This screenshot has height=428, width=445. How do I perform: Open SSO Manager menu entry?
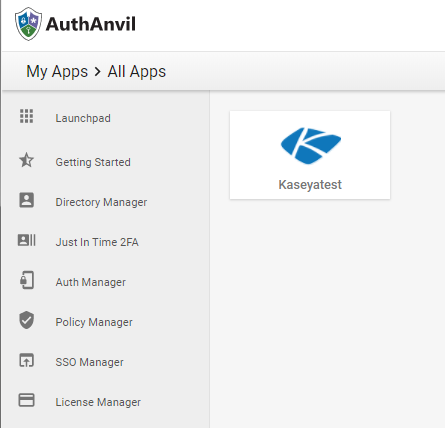pos(89,362)
